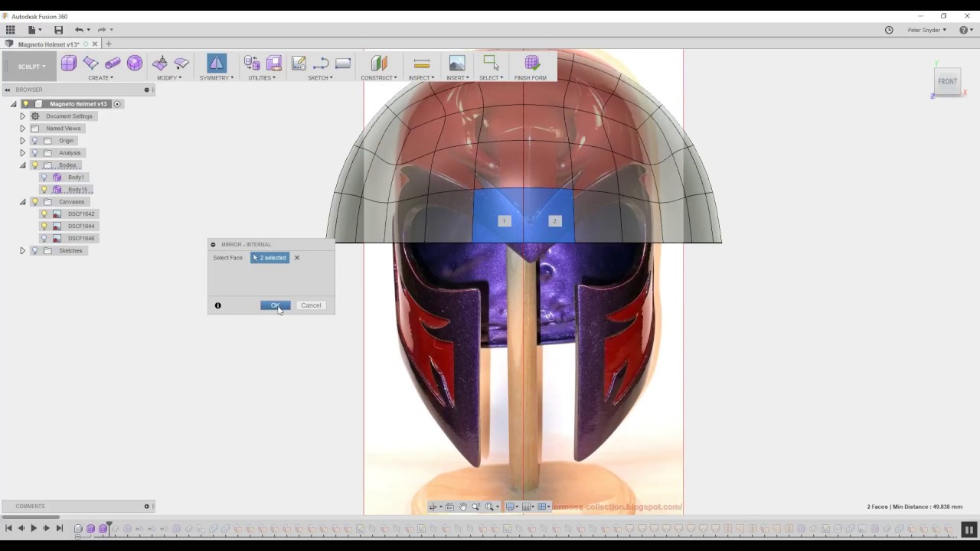Toggle visibility bulb of Body1

44,178
